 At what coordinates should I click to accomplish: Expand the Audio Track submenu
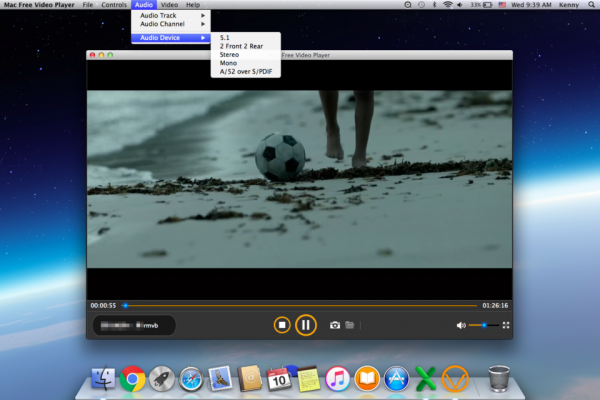point(171,15)
